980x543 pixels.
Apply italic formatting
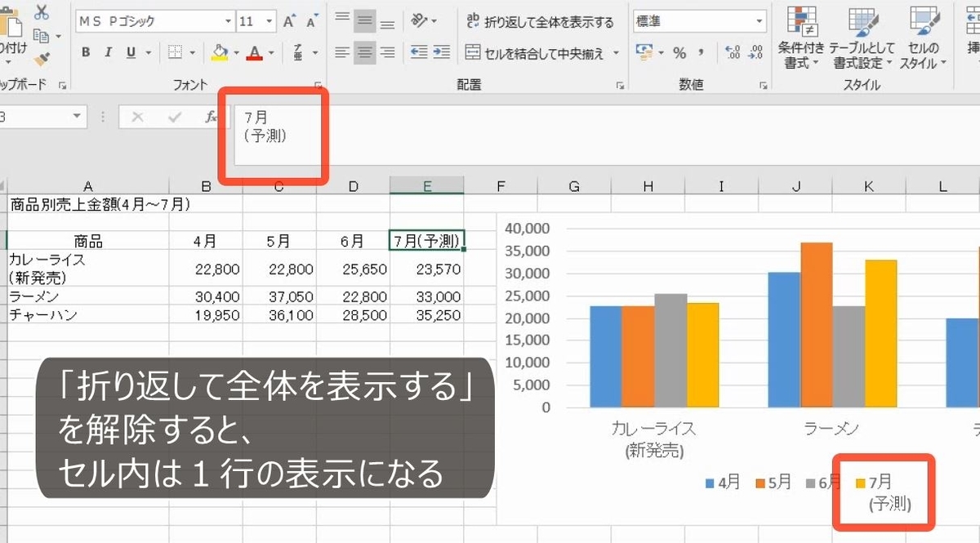click(x=107, y=51)
